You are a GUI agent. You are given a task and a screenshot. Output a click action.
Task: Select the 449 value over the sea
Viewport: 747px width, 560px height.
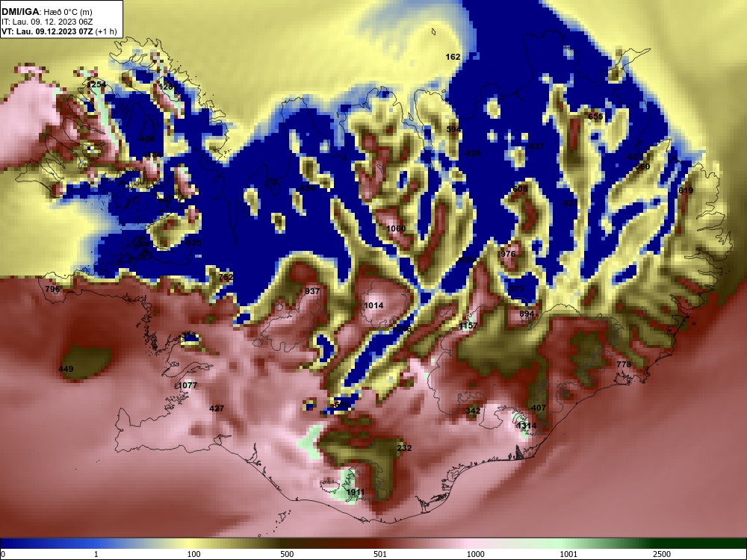pos(66,369)
